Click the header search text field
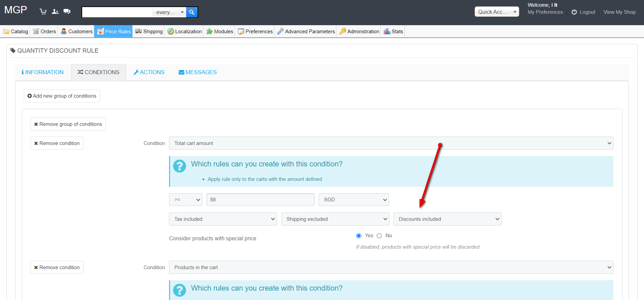Screen dimensions: 644x300 117,12
